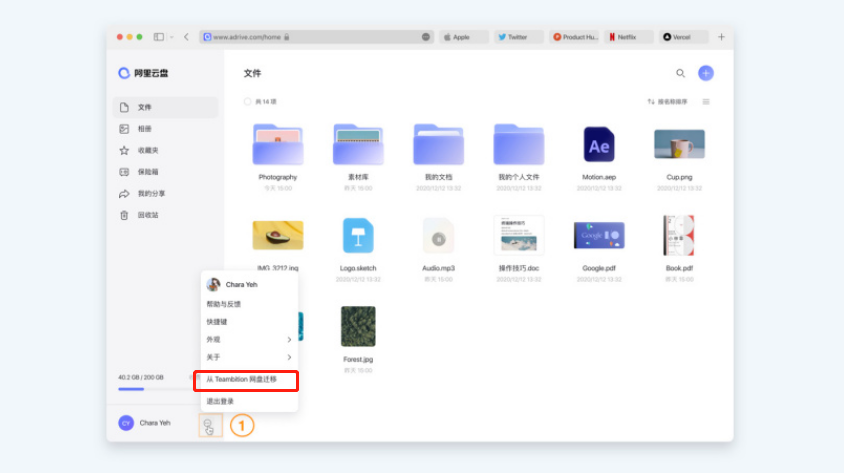Click the search magnifier icon
Image resolution: width=844 pixels, height=473 pixels.
[x=680, y=73]
